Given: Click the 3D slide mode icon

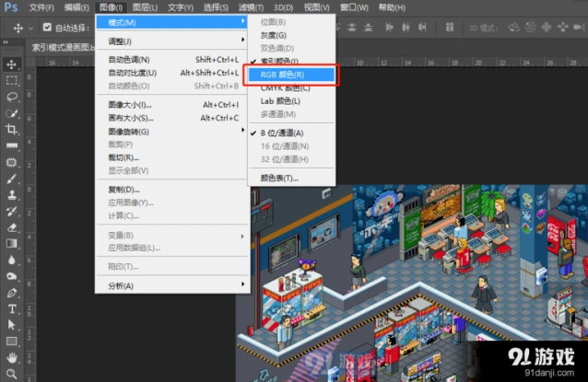Looking at the screenshot, I should coord(563,28).
